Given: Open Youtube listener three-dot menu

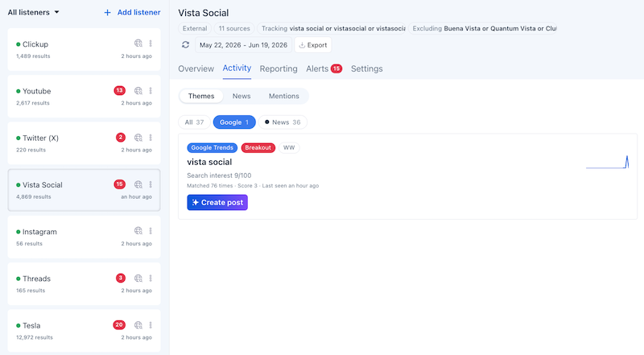Looking at the screenshot, I should (151, 90).
